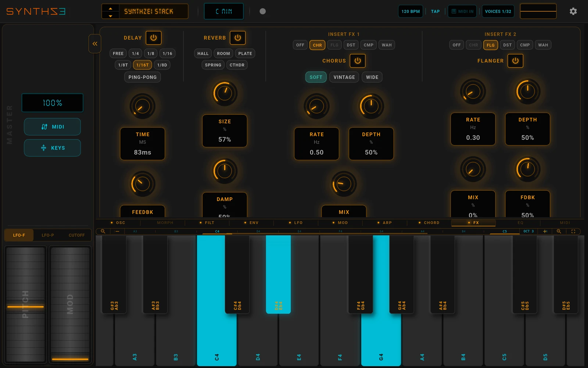This screenshot has width=588, height=368.
Task: Select the SPRING reverb type
Action: pos(213,65)
